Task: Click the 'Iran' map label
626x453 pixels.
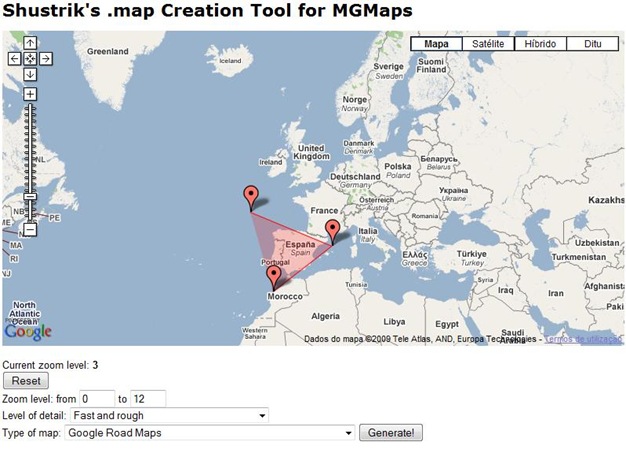Action: coord(556,293)
